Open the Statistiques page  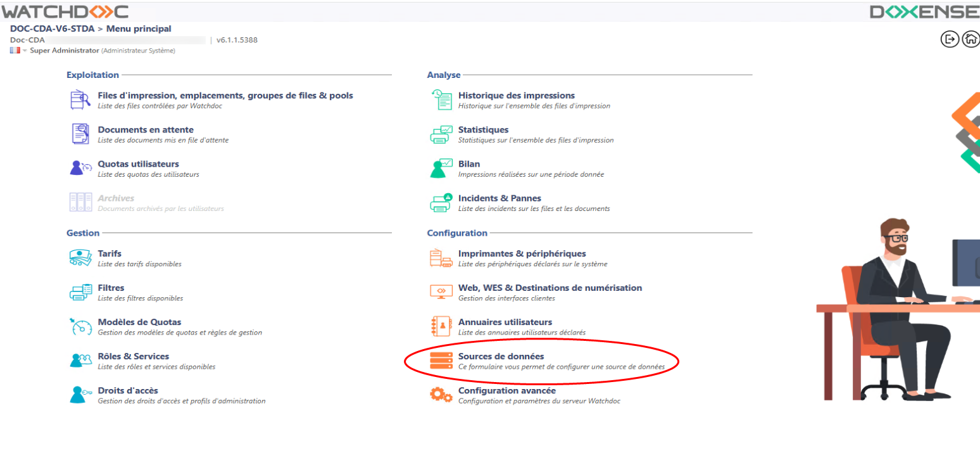click(483, 130)
